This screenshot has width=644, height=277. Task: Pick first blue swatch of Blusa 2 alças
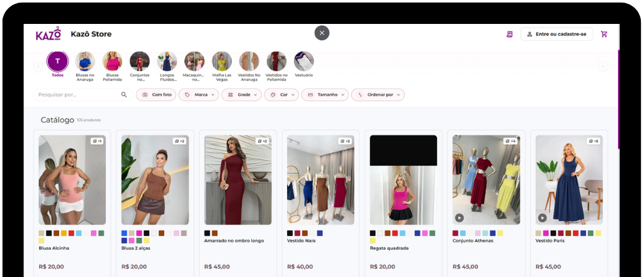[x=125, y=233]
